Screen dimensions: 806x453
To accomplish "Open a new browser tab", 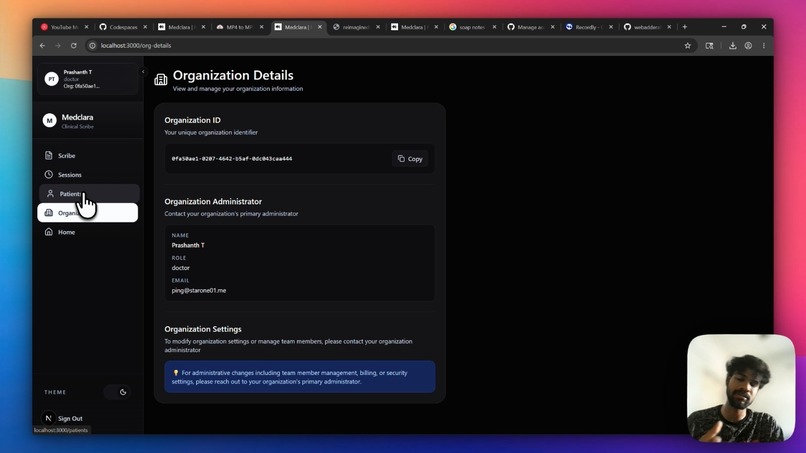I will [x=685, y=27].
